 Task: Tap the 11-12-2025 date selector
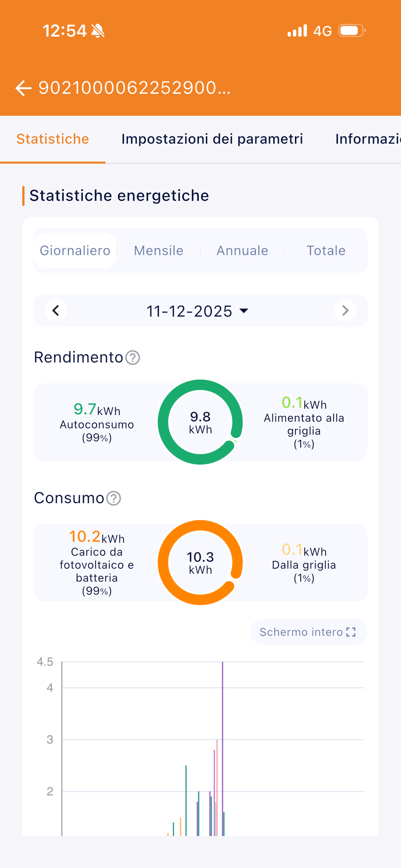(x=197, y=311)
